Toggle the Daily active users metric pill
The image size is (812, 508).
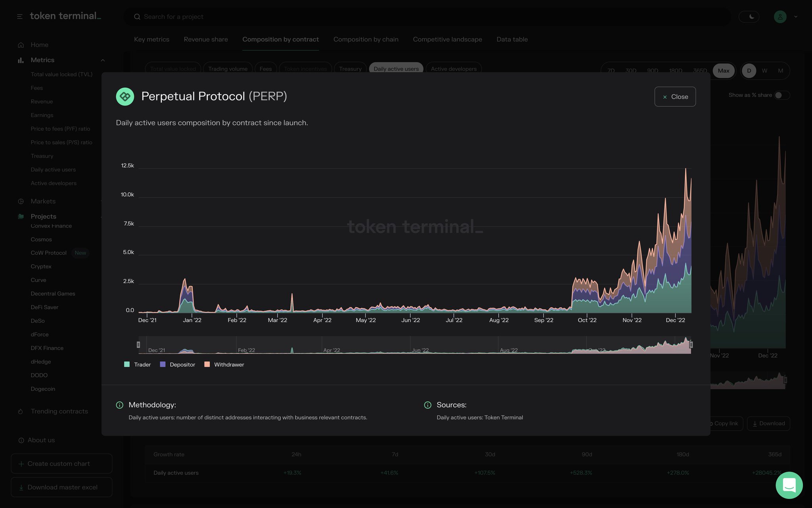[x=396, y=68]
